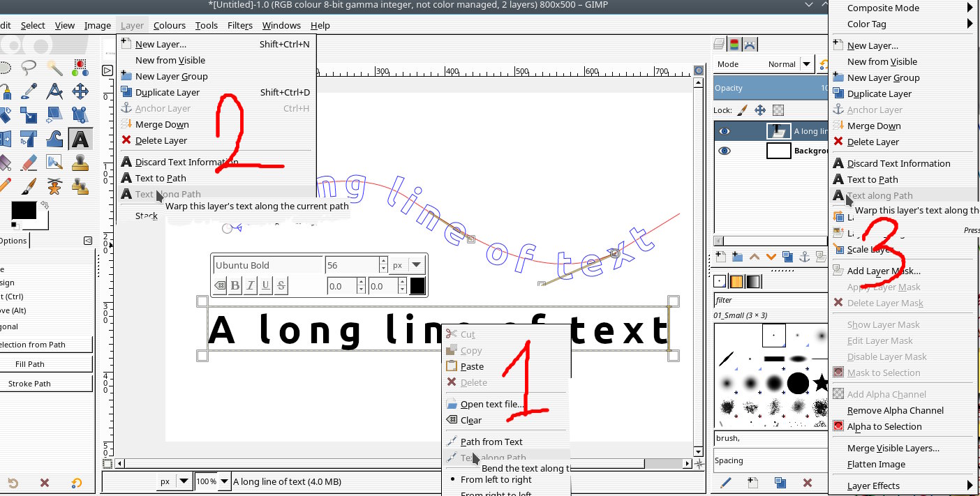Reset colours to default black and white
980x496 pixels.
(x=15, y=225)
